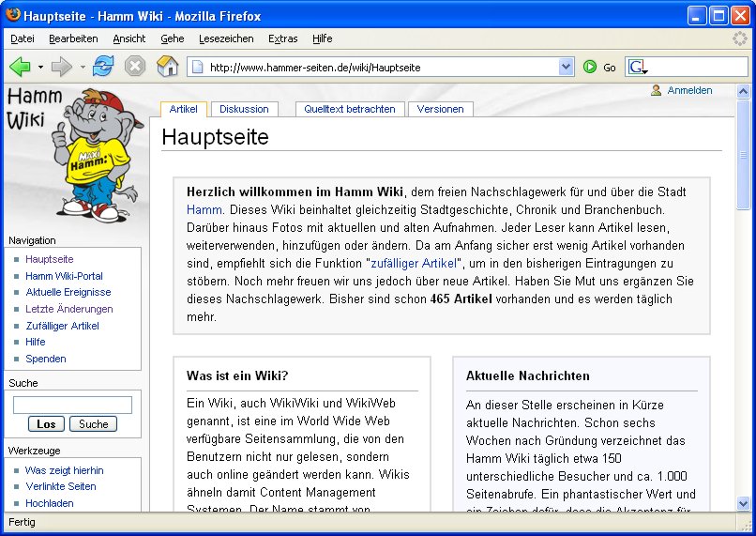Open the Letzte Änderungen navigation link
This screenshot has width=756, height=536.
click(69, 309)
